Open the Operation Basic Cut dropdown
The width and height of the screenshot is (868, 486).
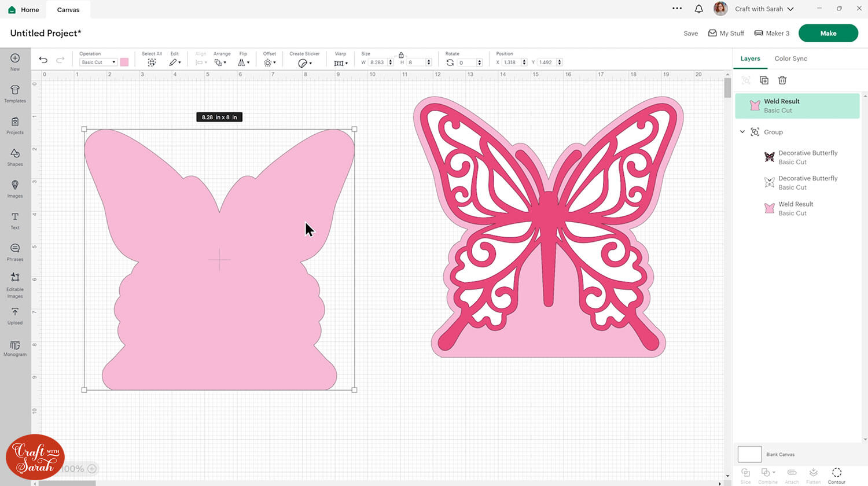[98, 62]
